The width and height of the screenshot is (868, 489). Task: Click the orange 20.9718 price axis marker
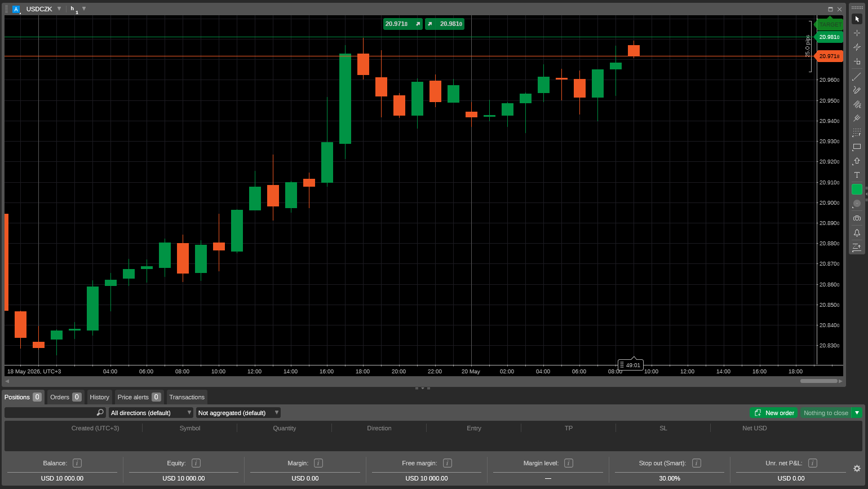(x=829, y=56)
